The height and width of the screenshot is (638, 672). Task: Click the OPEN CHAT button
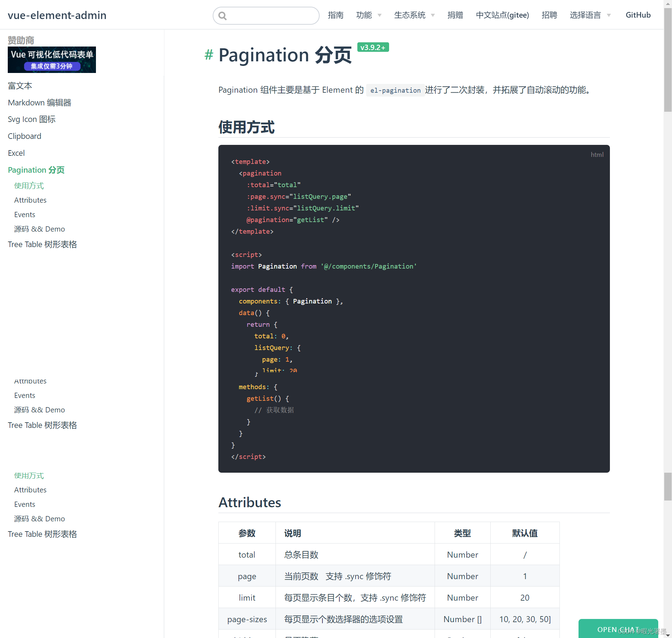tap(618, 629)
